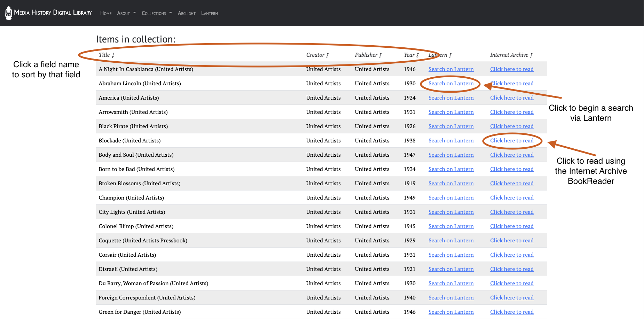Click here to read America

pyautogui.click(x=512, y=98)
